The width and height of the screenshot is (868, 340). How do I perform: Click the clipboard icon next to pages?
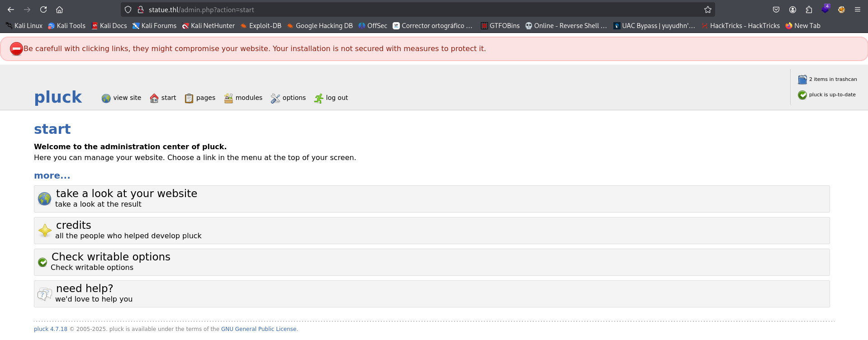[x=189, y=98]
